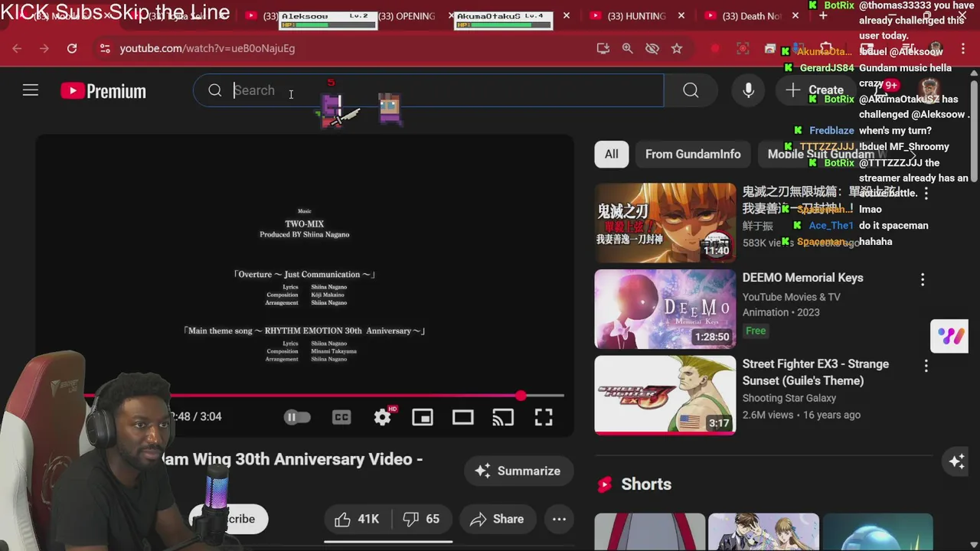The width and height of the screenshot is (980, 551).
Task: Click the video title 30th Anniversary Video
Action: (x=291, y=459)
